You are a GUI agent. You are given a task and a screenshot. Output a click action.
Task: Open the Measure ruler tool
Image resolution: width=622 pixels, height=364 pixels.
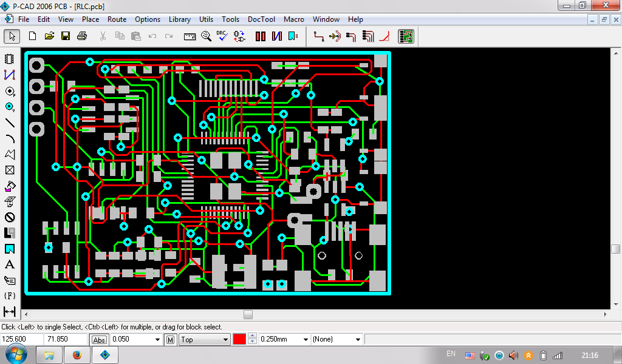tap(190, 36)
